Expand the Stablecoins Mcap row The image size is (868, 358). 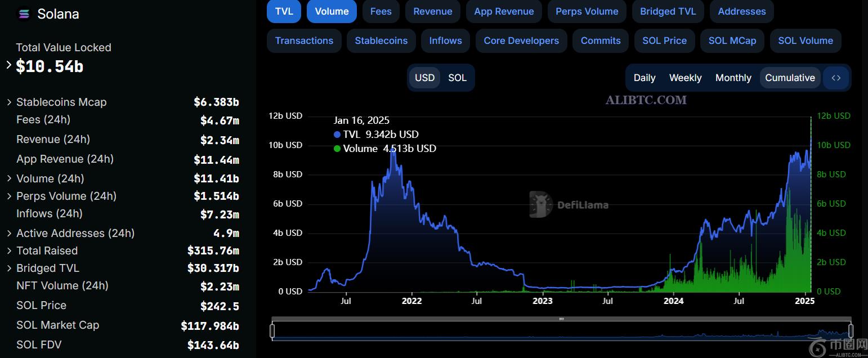(x=9, y=102)
